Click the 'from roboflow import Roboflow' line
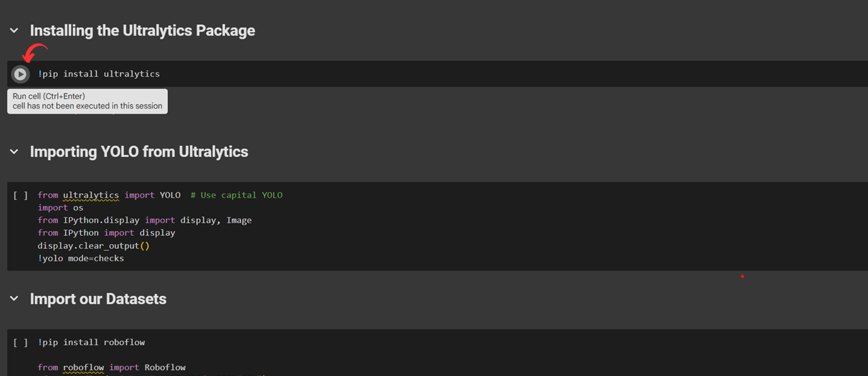Image resolution: width=868 pixels, height=376 pixels. click(112, 368)
